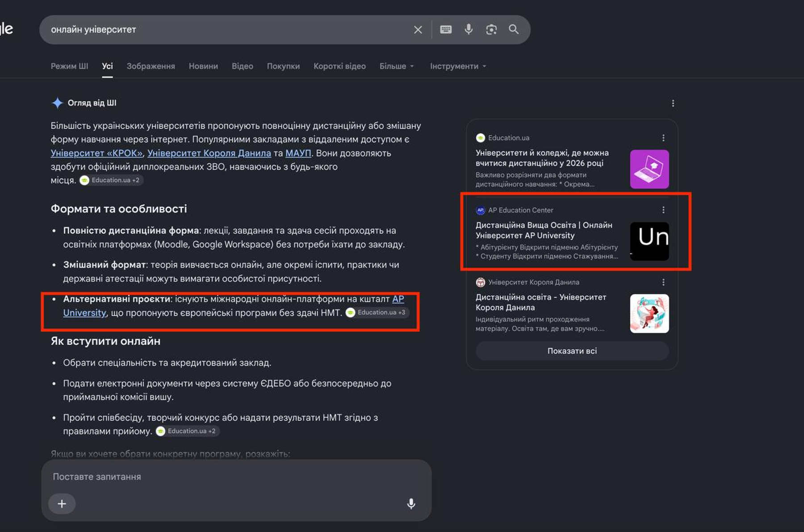Switch to the Режим ШІ tab

pos(69,66)
